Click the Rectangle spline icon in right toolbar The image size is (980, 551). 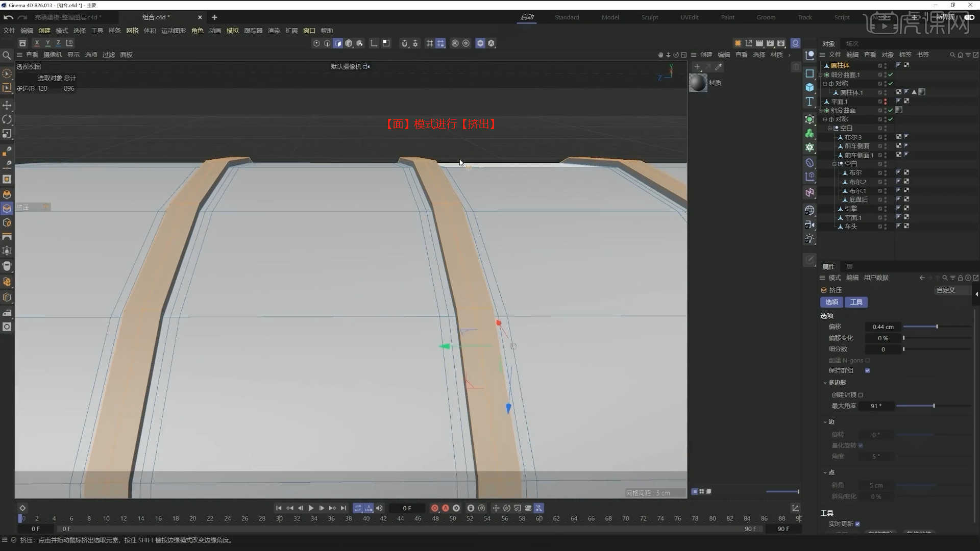[810, 73]
